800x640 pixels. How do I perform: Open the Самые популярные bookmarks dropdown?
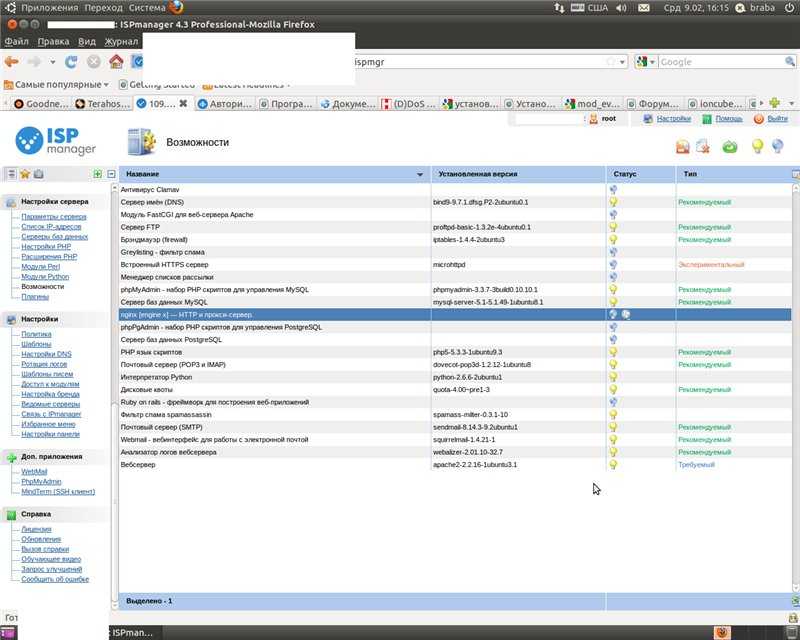click(56, 84)
